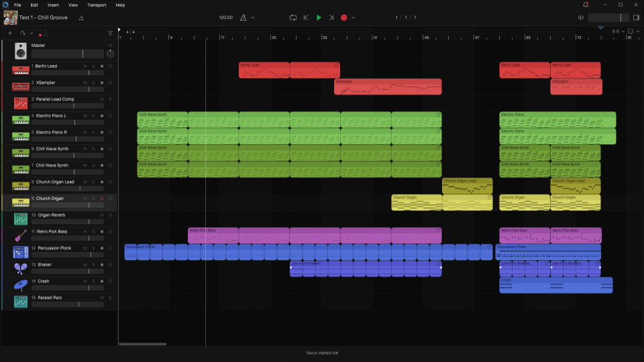Expand snap settings dropdown arrow

pyautogui.click(x=638, y=32)
